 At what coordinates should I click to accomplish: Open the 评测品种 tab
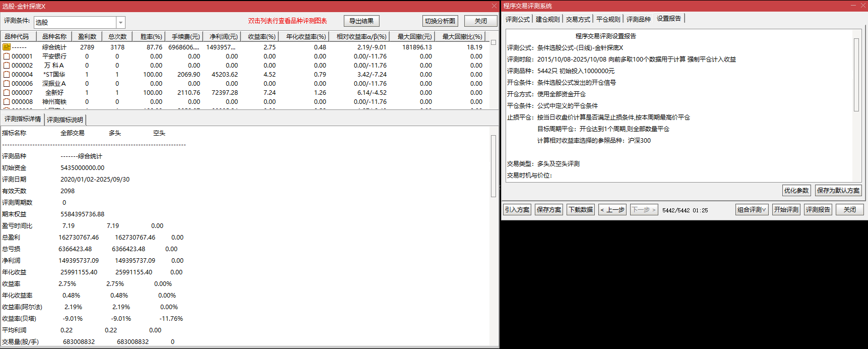[639, 19]
